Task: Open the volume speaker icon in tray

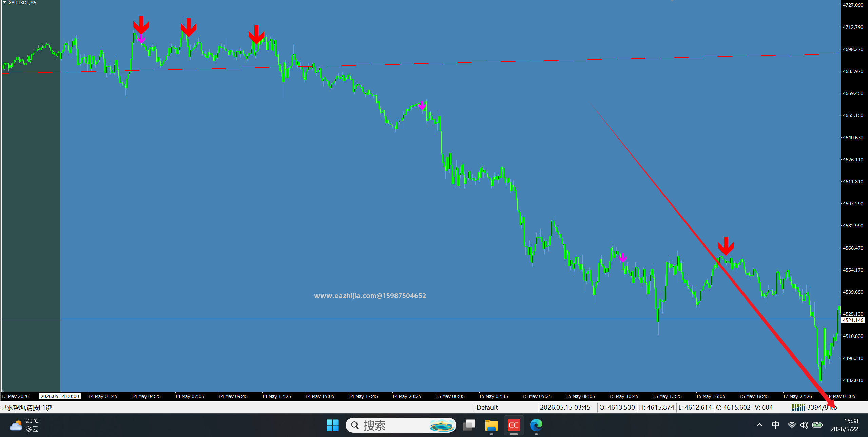Action: point(804,425)
